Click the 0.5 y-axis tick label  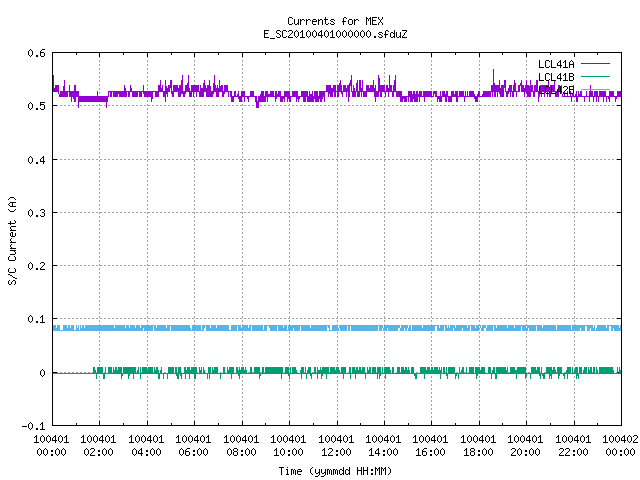point(36,106)
